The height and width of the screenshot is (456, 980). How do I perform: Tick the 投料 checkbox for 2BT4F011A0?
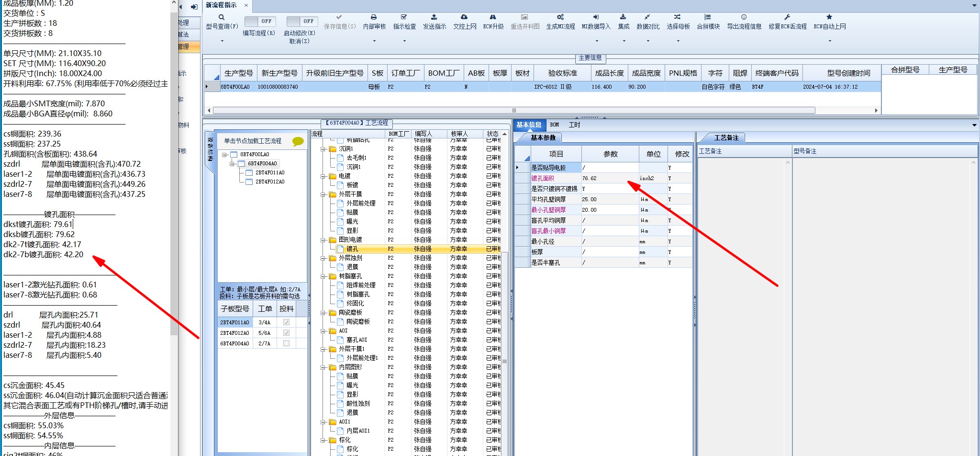tap(286, 322)
